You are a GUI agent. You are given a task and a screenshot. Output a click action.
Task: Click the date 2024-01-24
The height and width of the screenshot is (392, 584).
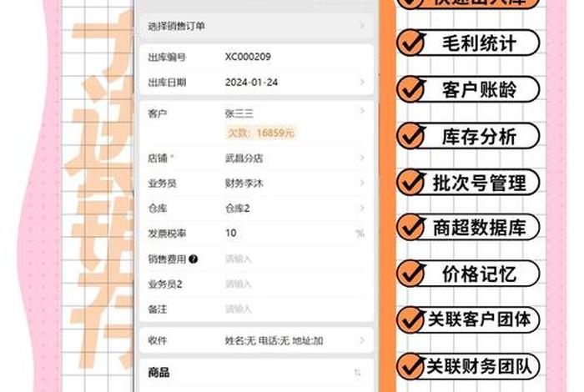point(251,83)
